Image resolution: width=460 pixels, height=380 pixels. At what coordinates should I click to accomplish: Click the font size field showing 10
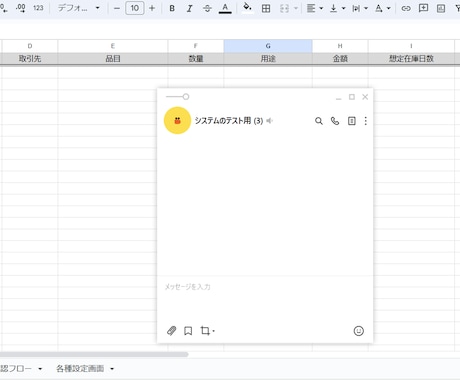pyautogui.click(x=135, y=8)
